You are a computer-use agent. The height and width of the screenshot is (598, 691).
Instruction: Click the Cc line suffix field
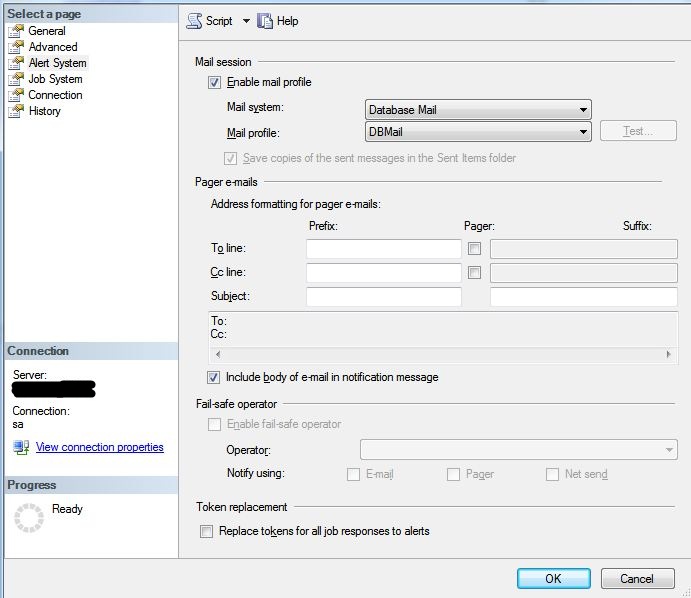[583, 273]
